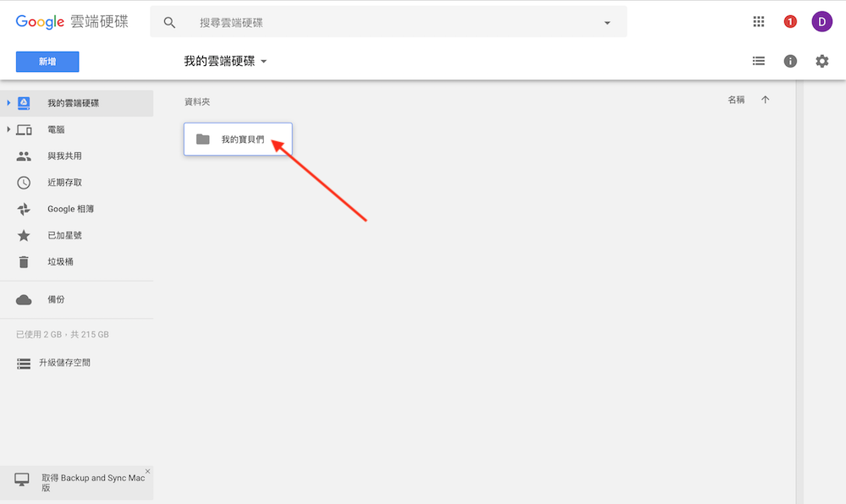This screenshot has width=846, height=504.
Task: Click the blue 新增 button
Action: [47, 62]
